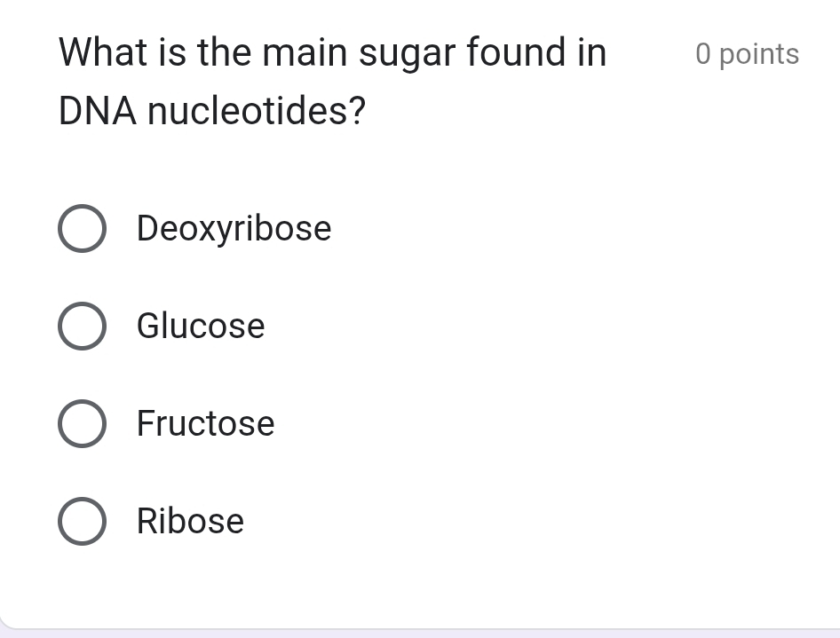
Task: Click the empty circle beside Fructose
Action: (82, 423)
